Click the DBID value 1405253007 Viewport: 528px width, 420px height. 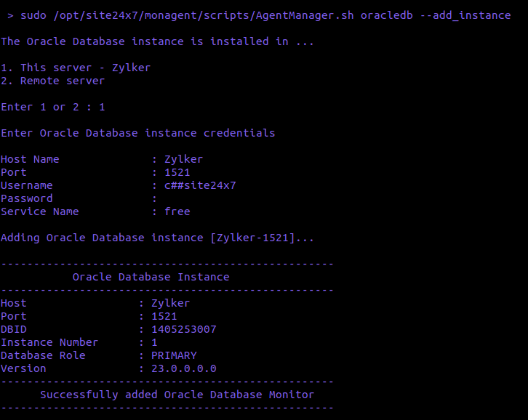tap(183, 329)
